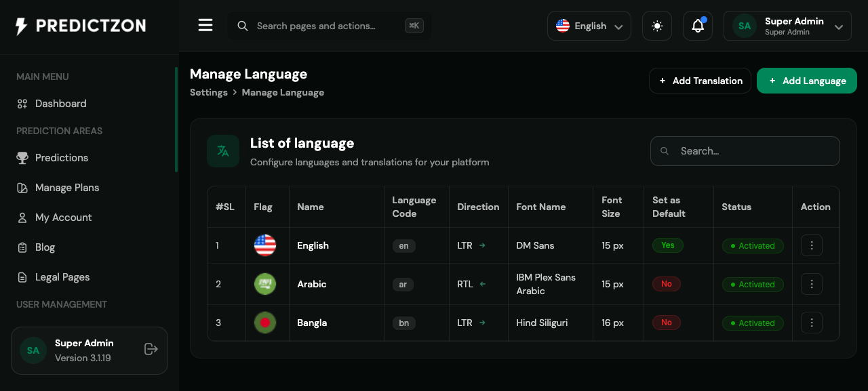Click the Manage Plans icon

(22, 188)
